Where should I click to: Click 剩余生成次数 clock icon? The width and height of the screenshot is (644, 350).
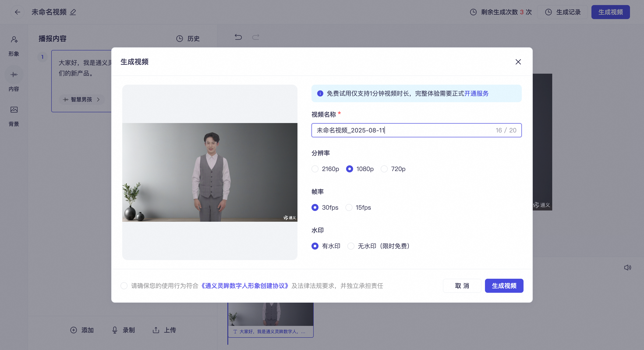[x=473, y=12]
